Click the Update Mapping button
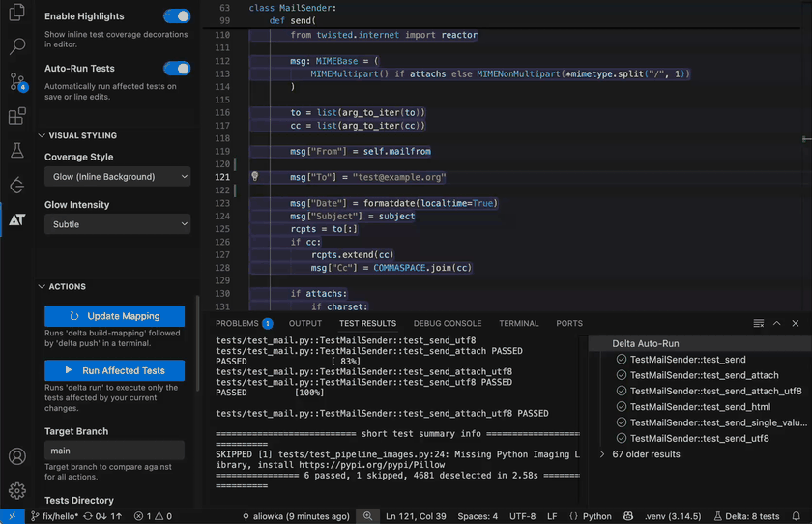Screen dimensions: 812x524 tap(114, 316)
